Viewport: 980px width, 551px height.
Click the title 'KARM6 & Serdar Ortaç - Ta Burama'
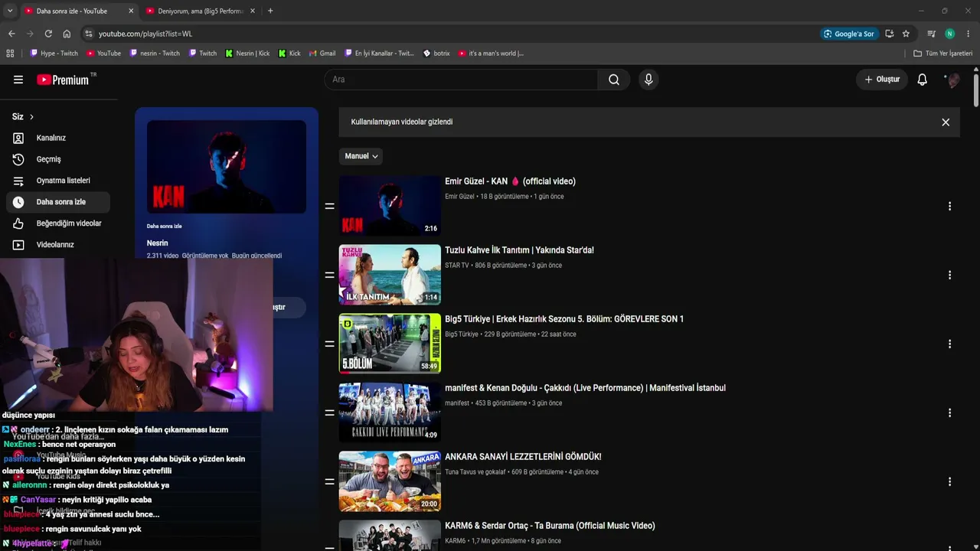(x=550, y=526)
